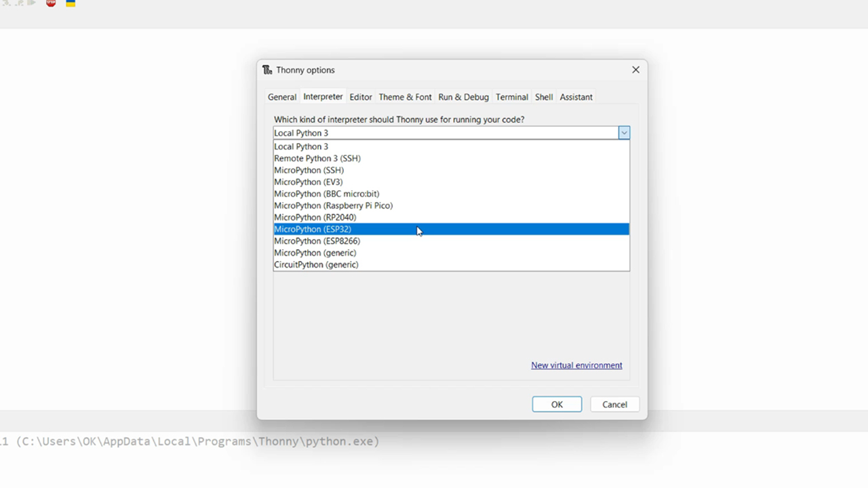The image size is (868, 488).
Task: Click the Thonny icon in dialog title bar
Action: [x=267, y=70]
